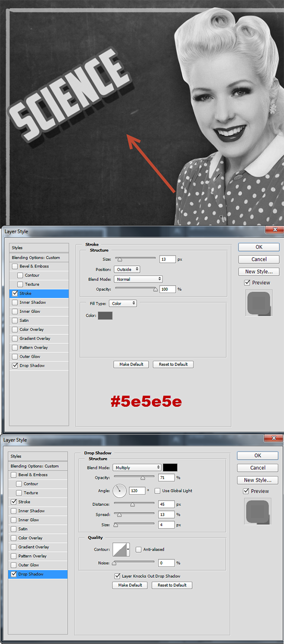284x644 pixels.
Task: Select the highlighted Stroke entry in the styles list
Action: coord(39,294)
